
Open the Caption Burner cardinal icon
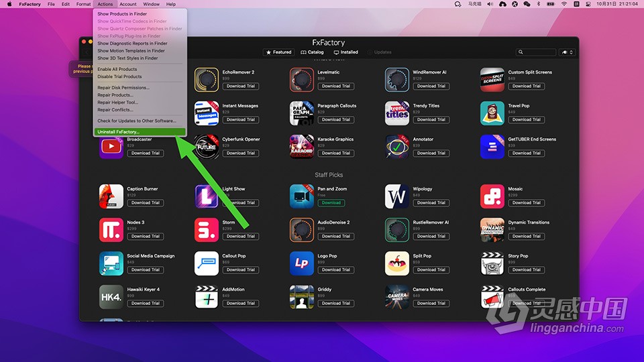tap(111, 196)
